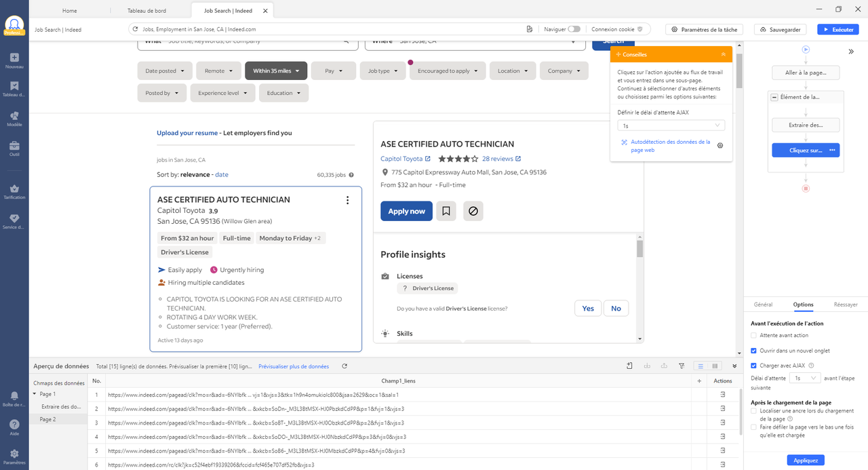Select the Aller à la page workflow step
Image resolution: width=868 pixels, height=470 pixels.
[806, 73]
